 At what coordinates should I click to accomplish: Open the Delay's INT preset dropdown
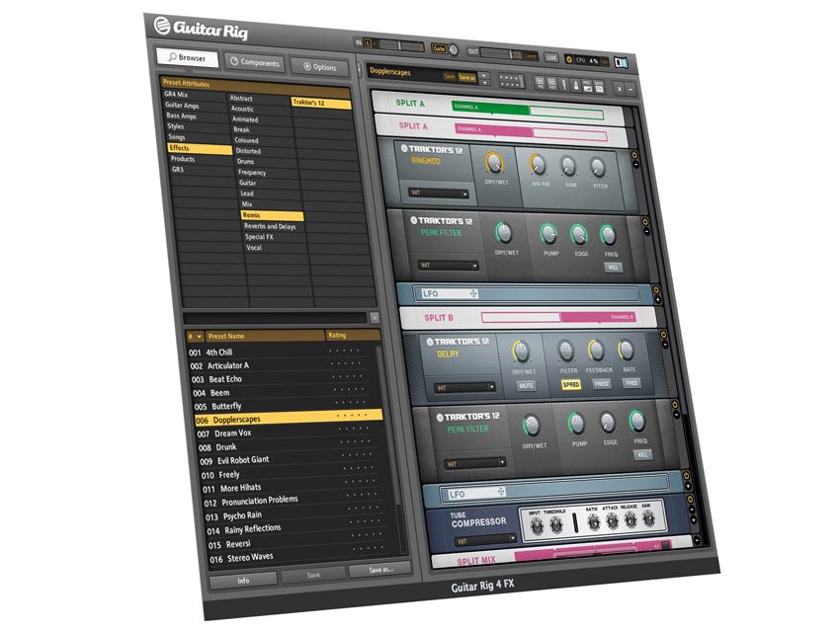pos(465,386)
